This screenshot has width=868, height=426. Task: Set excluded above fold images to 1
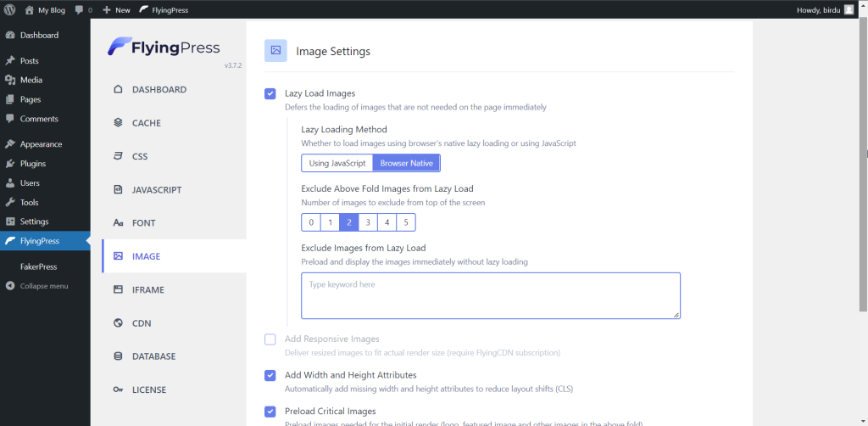pyautogui.click(x=330, y=222)
